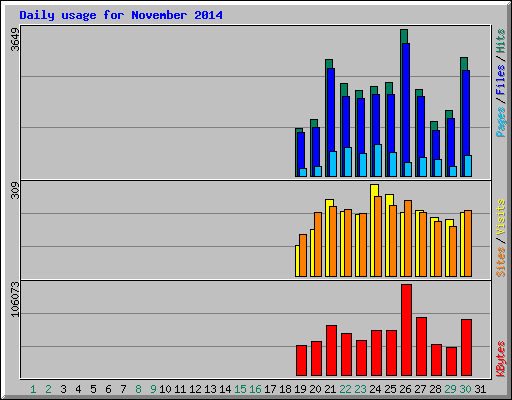The width and height of the screenshot is (512, 400).
Task: Click the 106073 KBytes axis value
Action: [x=15, y=299]
